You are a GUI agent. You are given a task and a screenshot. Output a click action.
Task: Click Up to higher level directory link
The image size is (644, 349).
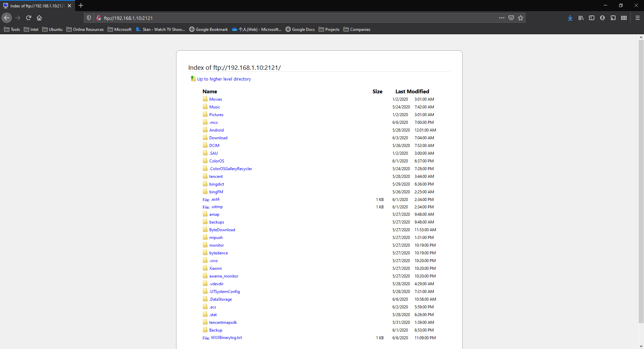point(224,79)
